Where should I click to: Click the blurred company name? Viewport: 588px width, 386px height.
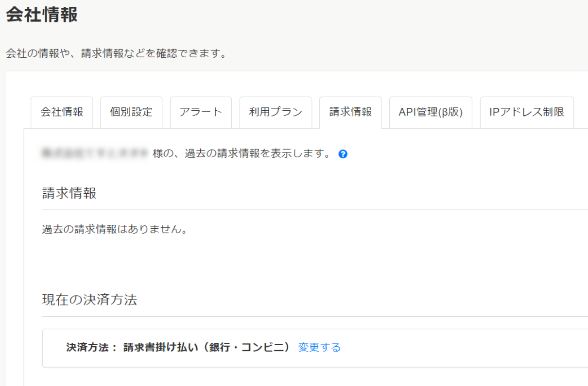(x=95, y=154)
